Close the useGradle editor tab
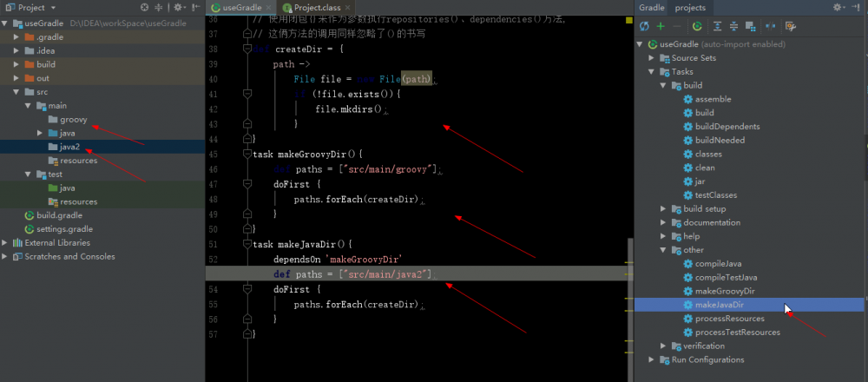868x382 pixels. (269, 8)
